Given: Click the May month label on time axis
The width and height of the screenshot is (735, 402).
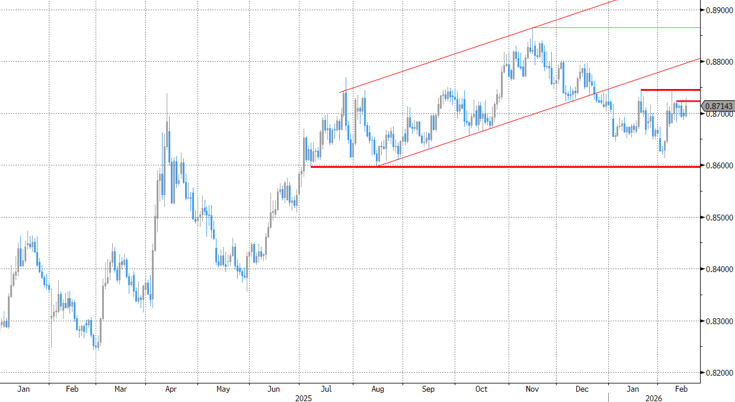Looking at the screenshot, I should [222, 386].
